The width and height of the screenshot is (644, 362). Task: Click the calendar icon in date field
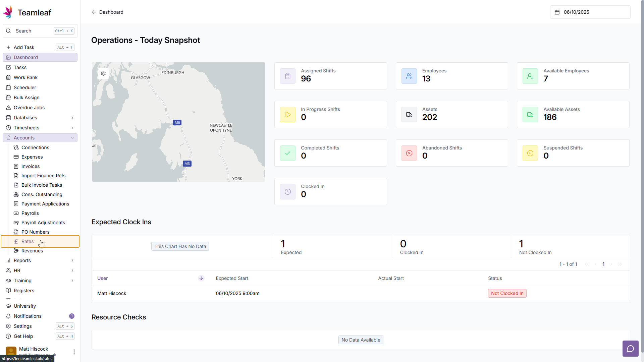click(557, 12)
